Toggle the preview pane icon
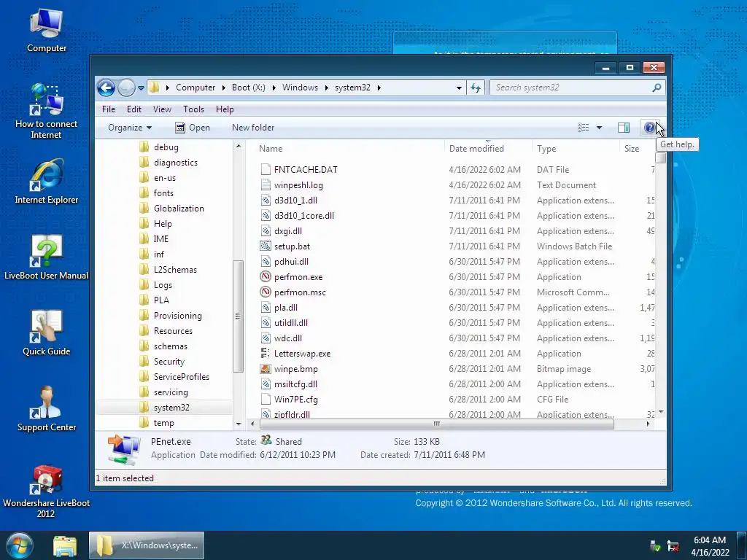This screenshot has width=747, height=560. pos(624,128)
